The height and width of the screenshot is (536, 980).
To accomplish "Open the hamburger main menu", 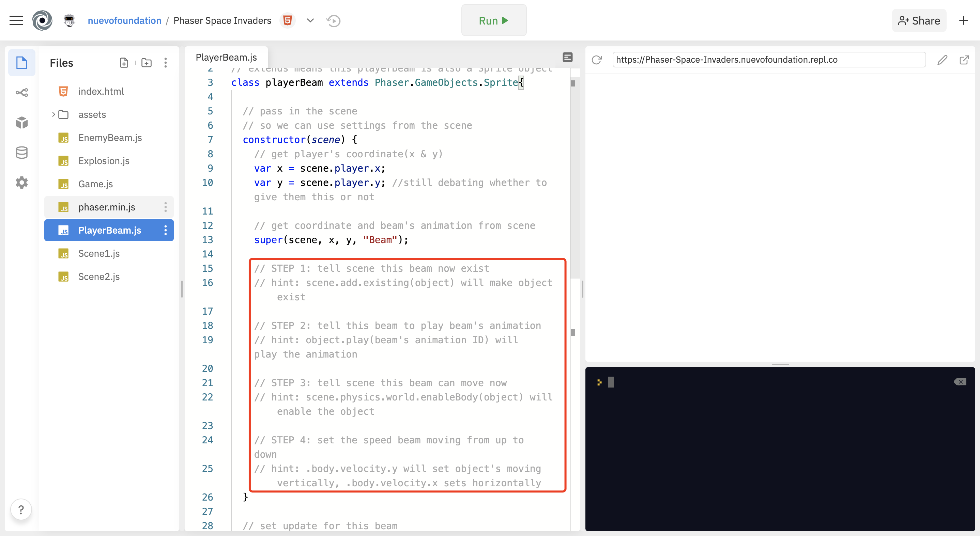I will (x=16, y=20).
